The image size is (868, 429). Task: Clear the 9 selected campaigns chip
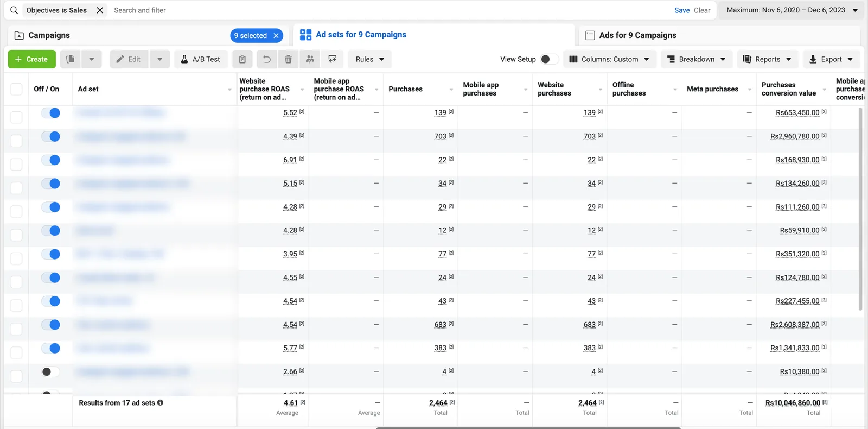pos(276,35)
